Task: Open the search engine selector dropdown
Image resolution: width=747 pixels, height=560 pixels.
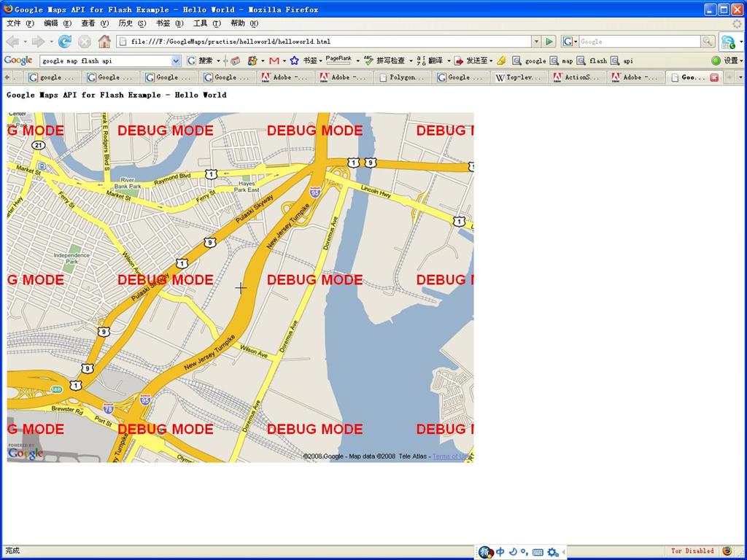Action: point(569,42)
